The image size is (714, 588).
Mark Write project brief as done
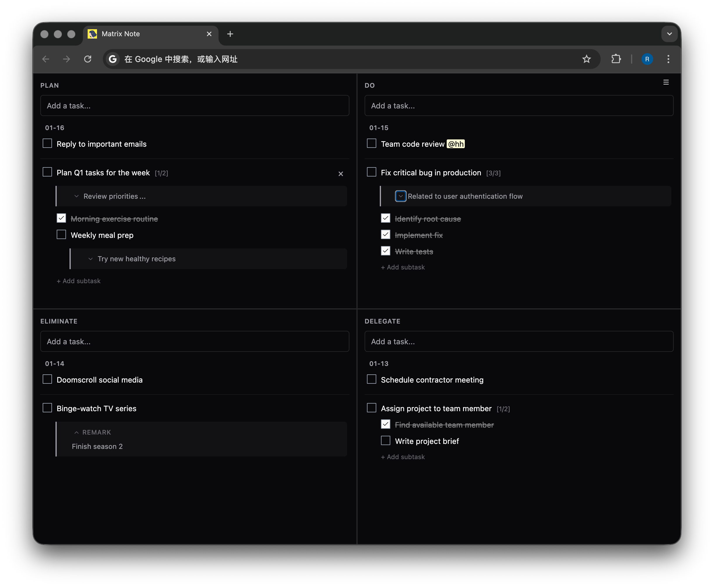click(385, 441)
